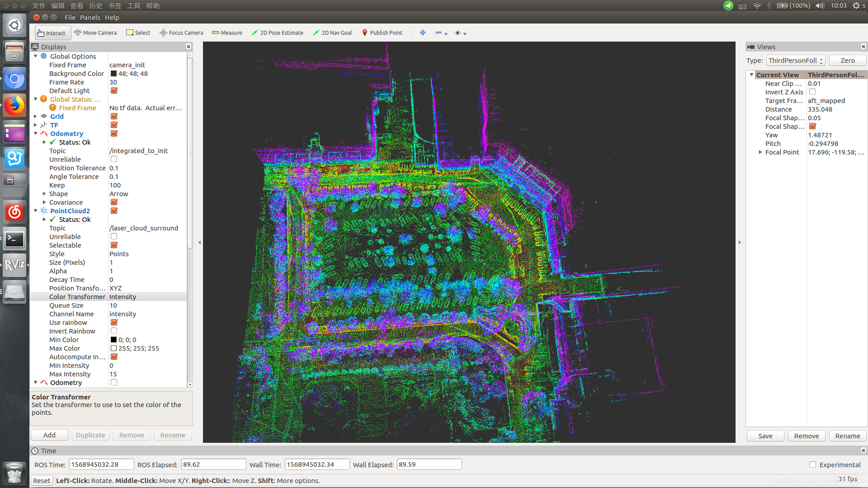Save the current view

pos(765,436)
